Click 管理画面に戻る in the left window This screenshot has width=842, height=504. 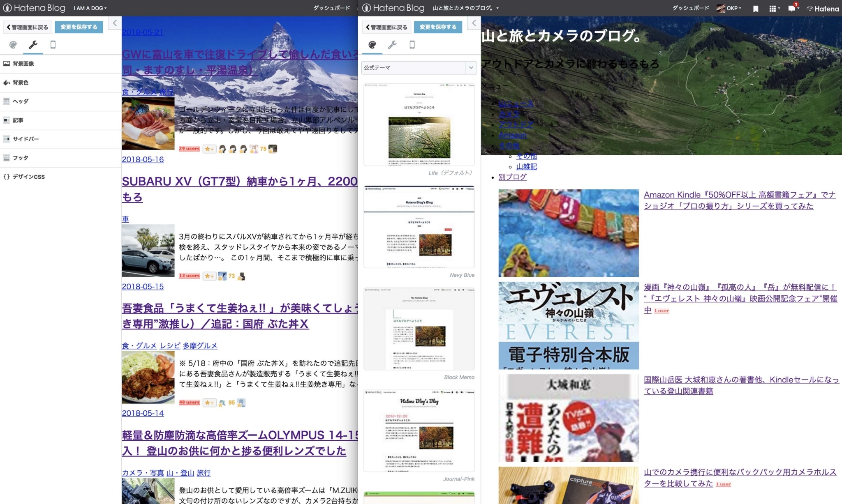tap(28, 27)
